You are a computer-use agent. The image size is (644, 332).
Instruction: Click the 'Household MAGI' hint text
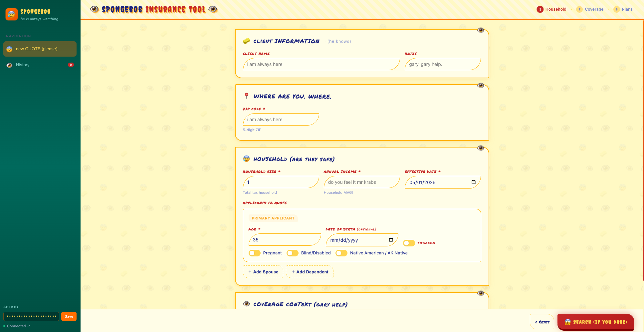pyautogui.click(x=338, y=192)
